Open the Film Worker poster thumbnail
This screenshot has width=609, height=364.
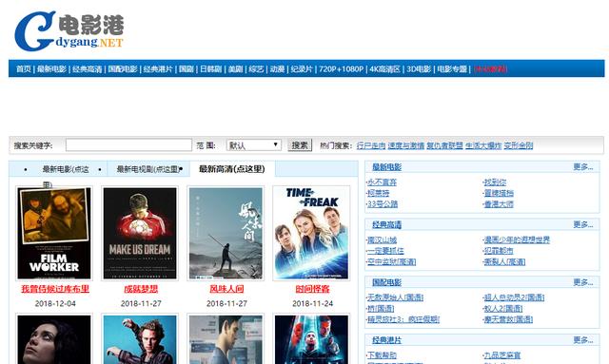pyautogui.click(x=54, y=233)
